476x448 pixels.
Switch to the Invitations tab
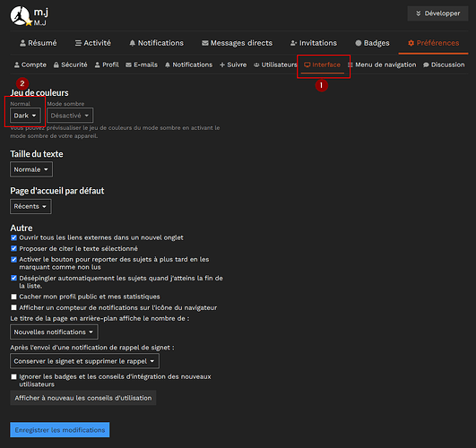[x=314, y=43]
